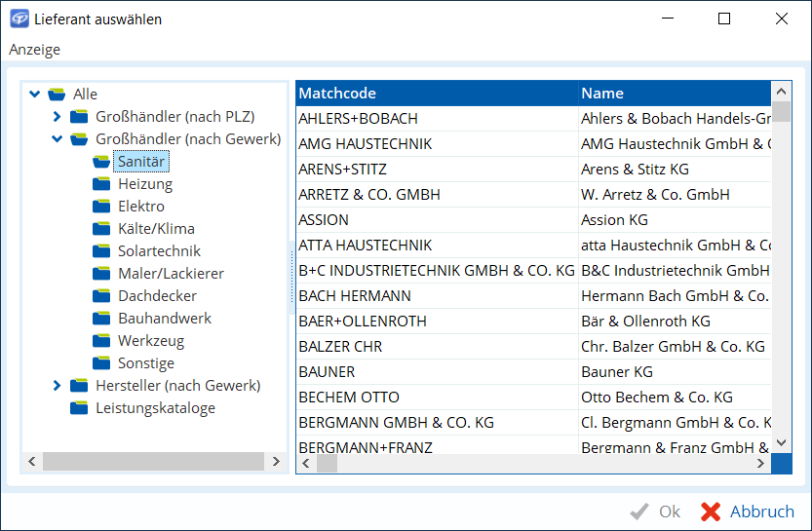Sort by the Matchcode column header

436,94
